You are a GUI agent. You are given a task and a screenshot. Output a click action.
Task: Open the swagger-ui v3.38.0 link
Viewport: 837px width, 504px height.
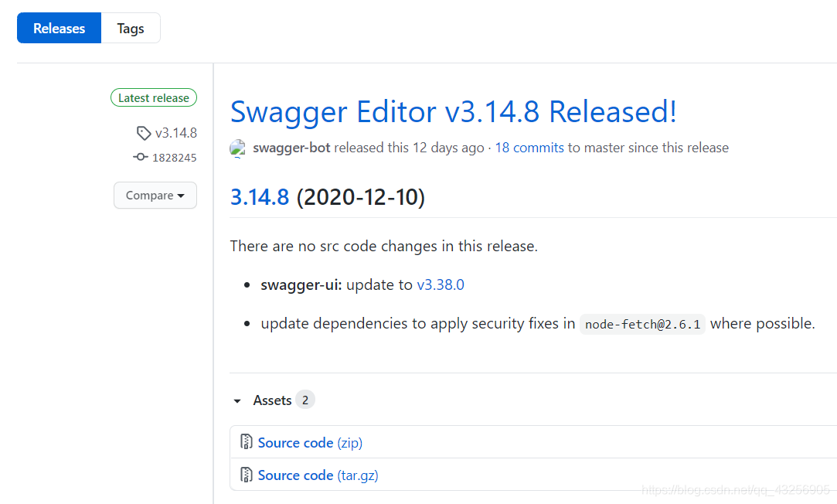click(441, 284)
